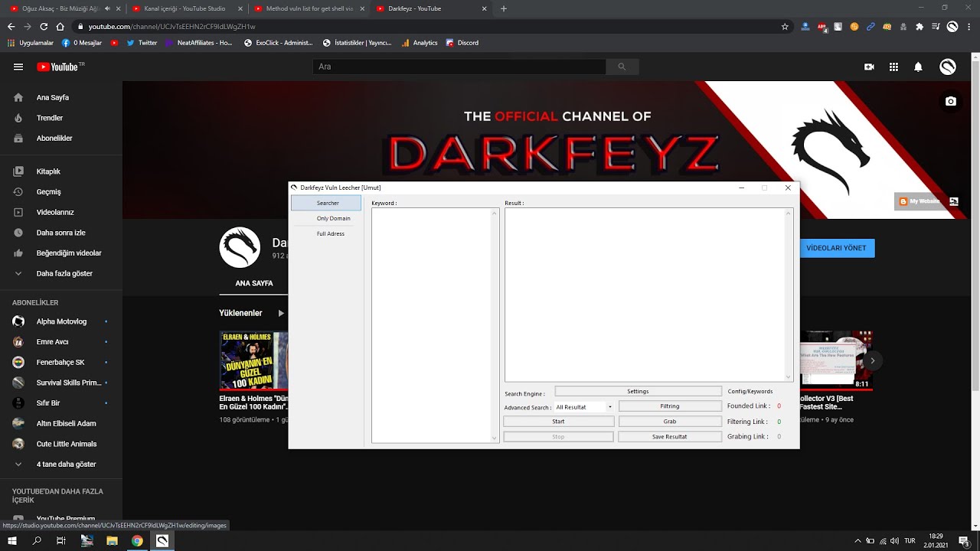Open the Advanced Search All Resultat dropdown
This screenshot has height=551, width=980.
[x=583, y=407]
